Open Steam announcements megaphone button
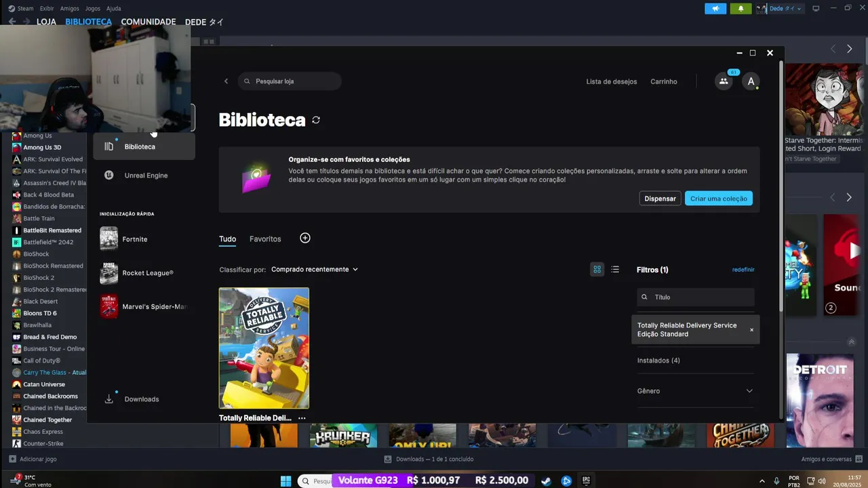868x488 pixels. [715, 9]
